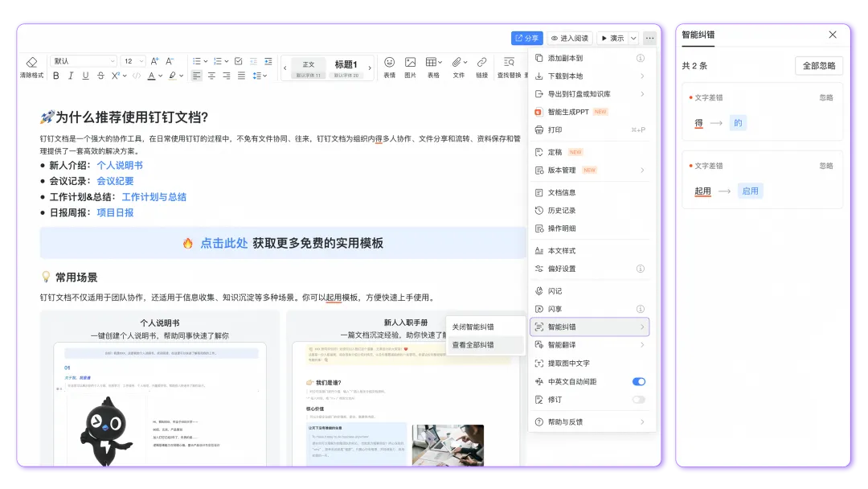Click 进入阅读 reading mode button
Screen dimensions: 868x489
click(570, 39)
